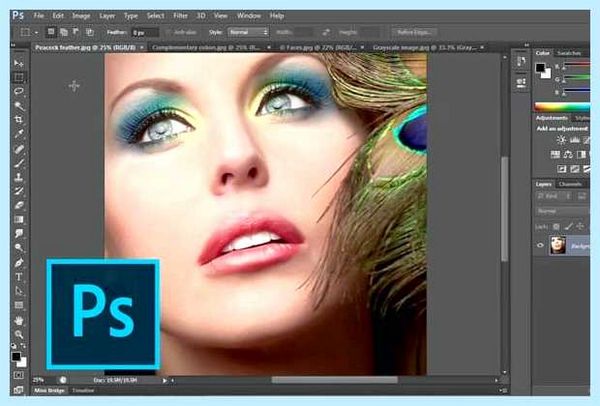Viewport: 600px width, 406px height.
Task: Choose Intersect with selection mode
Action: [x=90, y=32]
